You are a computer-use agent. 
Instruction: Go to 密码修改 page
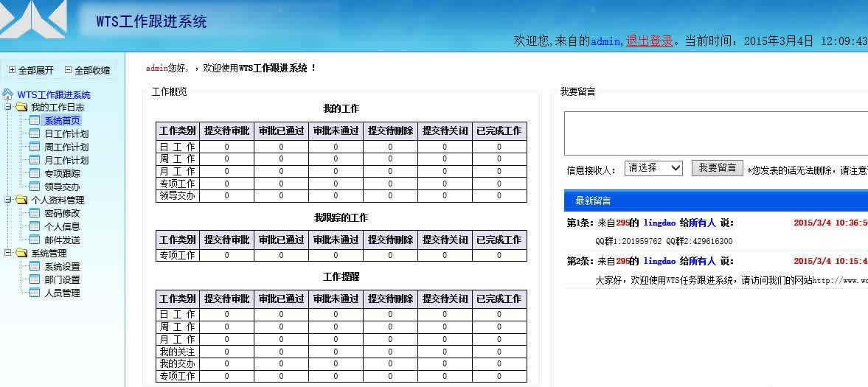tap(63, 213)
